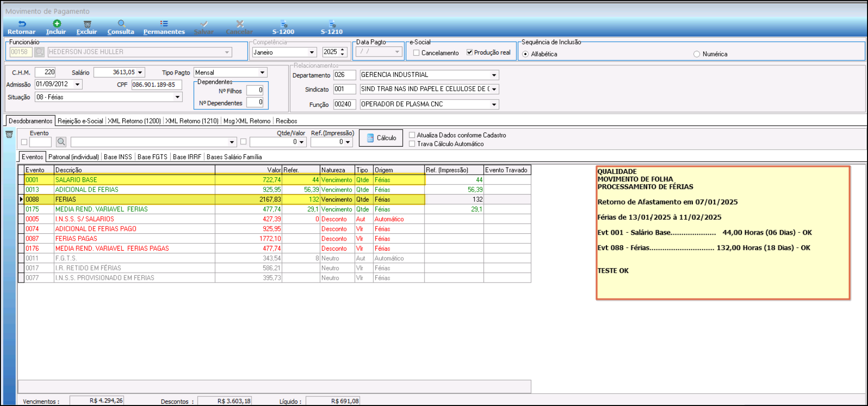
Task: Toggle checkbox left of Evento code field
Action: [24, 142]
